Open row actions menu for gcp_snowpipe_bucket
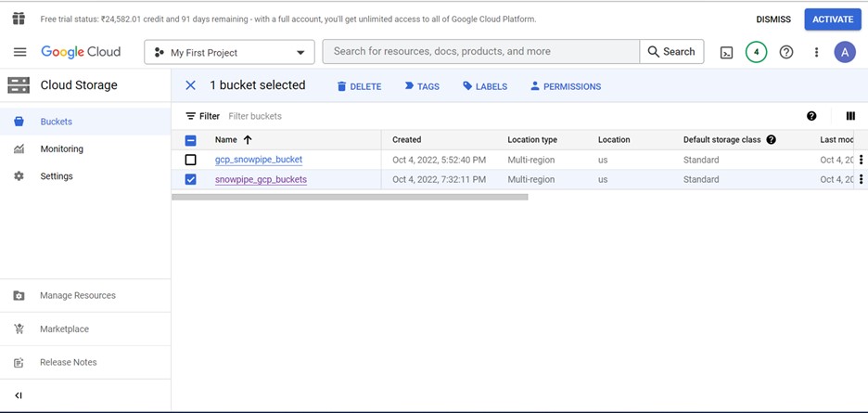The height and width of the screenshot is (413, 868). [861, 160]
